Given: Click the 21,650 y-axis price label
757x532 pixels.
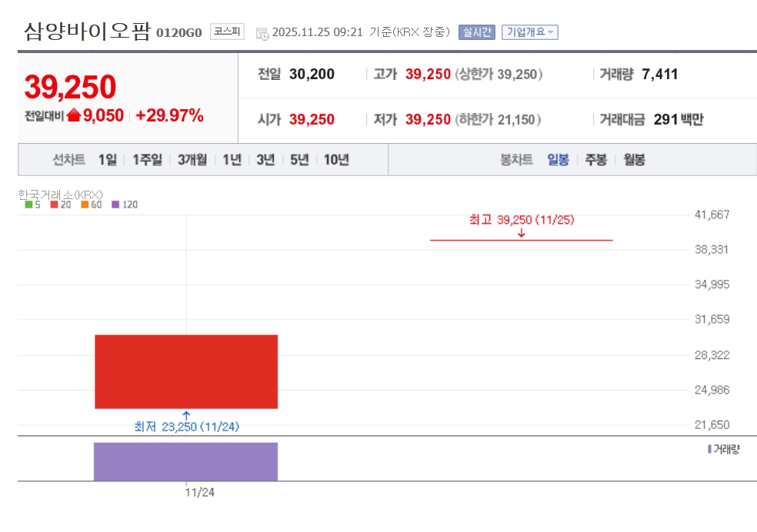Looking at the screenshot, I should tap(712, 424).
